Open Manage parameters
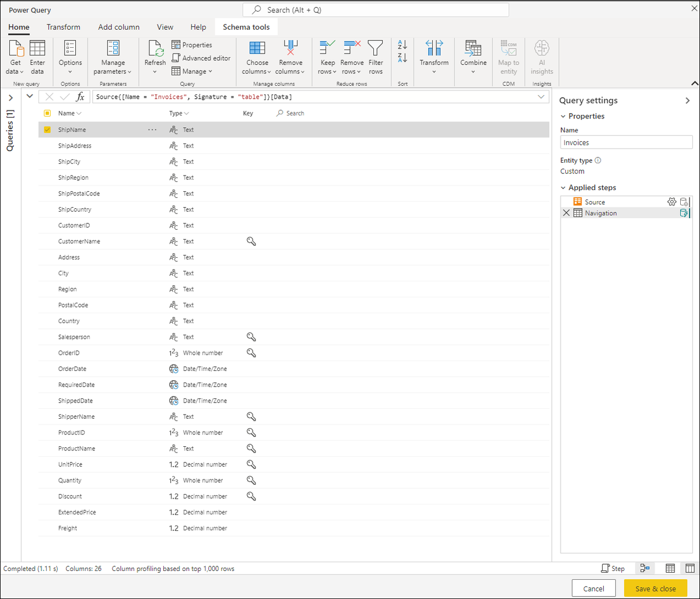 pyautogui.click(x=113, y=57)
